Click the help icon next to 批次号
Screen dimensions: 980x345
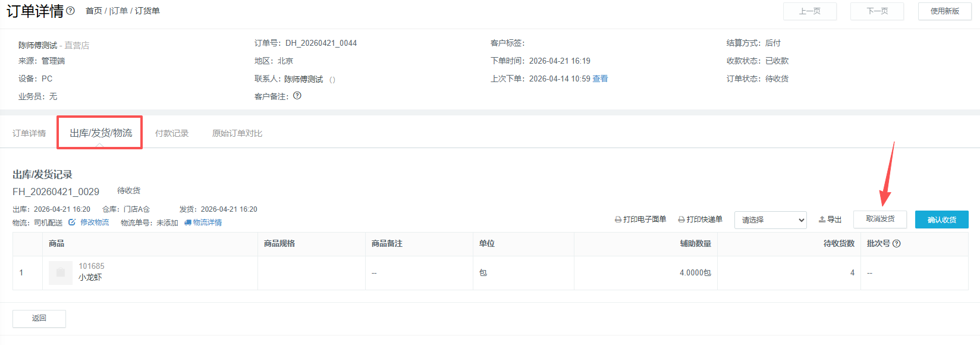(897, 243)
